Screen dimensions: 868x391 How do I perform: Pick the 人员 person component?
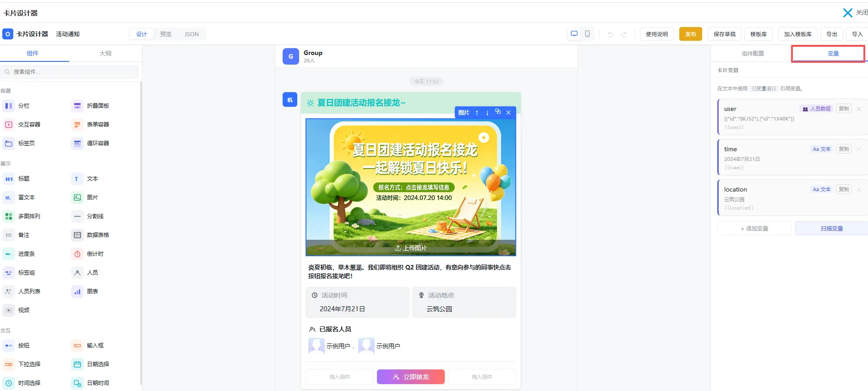(85, 273)
